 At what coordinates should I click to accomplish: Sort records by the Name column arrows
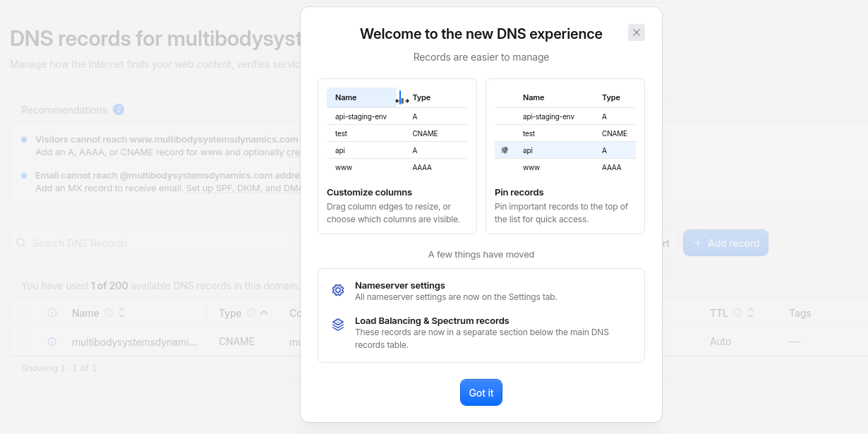[x=122, y=313]
